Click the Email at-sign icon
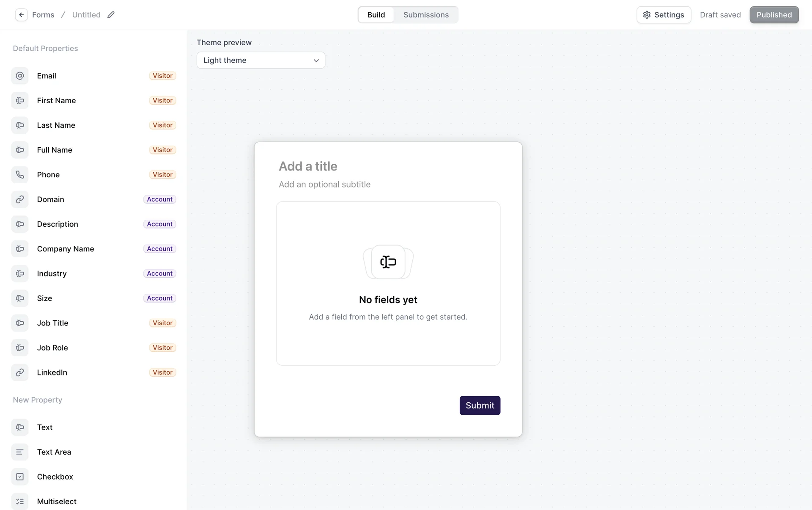The width and height of the screenshot is (812, 510). 20,76
